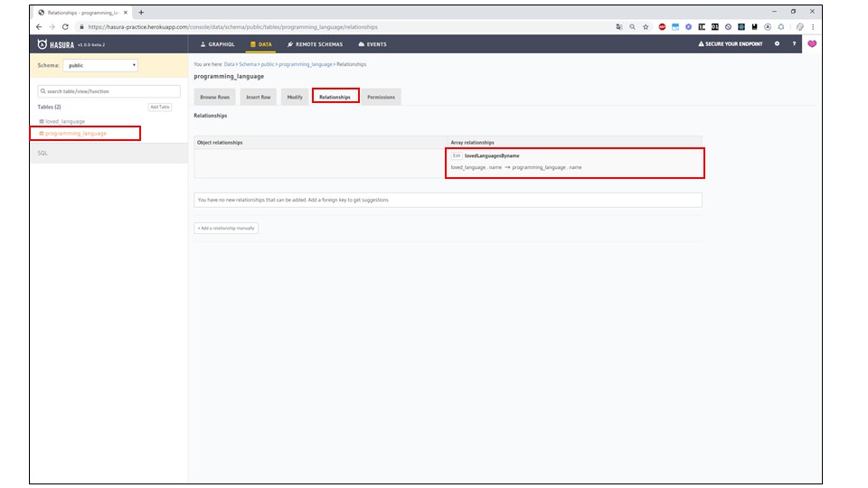Open the red AdBlock extension icon
The height and width of the screenshot is (488, 868).
[x=662, y=26]
